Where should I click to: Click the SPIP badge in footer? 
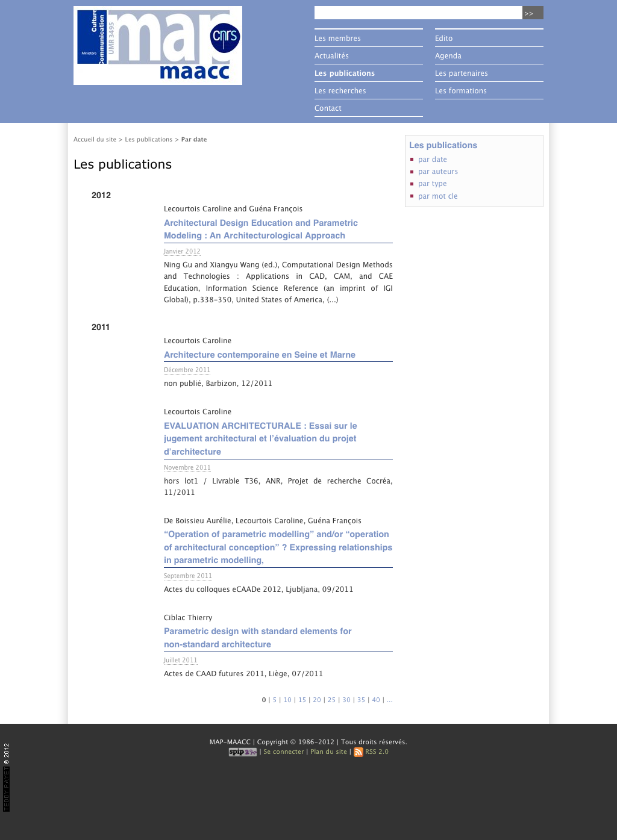click(242, 752)
